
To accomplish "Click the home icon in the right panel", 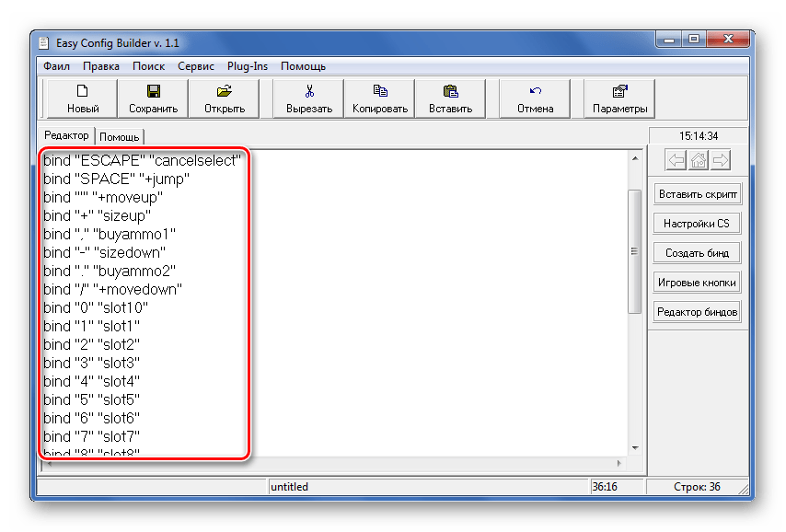I will (699, 161).
